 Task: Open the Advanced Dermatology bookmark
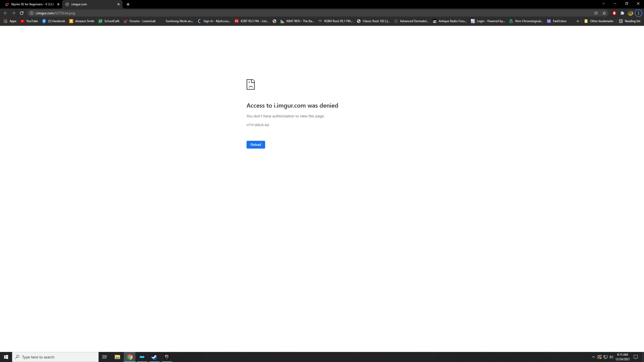tap(411, 21)
